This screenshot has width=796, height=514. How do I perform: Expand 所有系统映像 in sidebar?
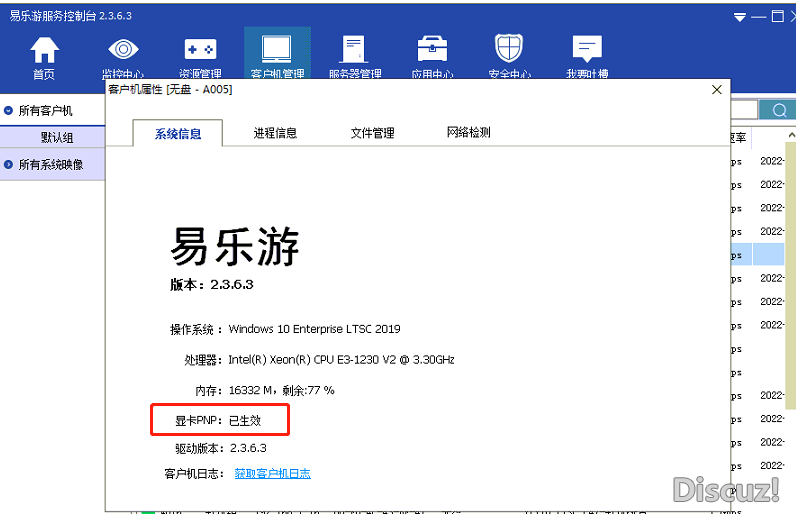[8, 164]
